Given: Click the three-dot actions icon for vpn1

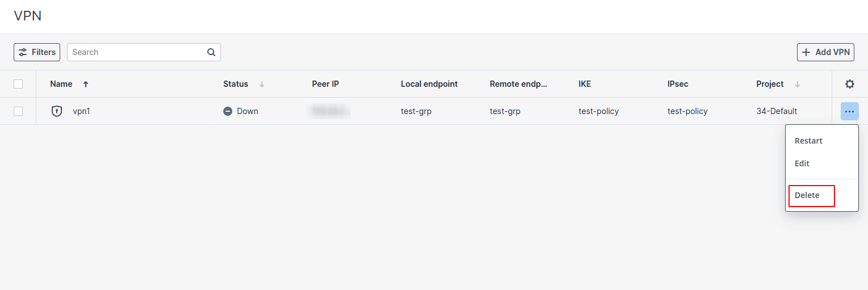Looking at the screenshot, I should click(x=849, y=111).
